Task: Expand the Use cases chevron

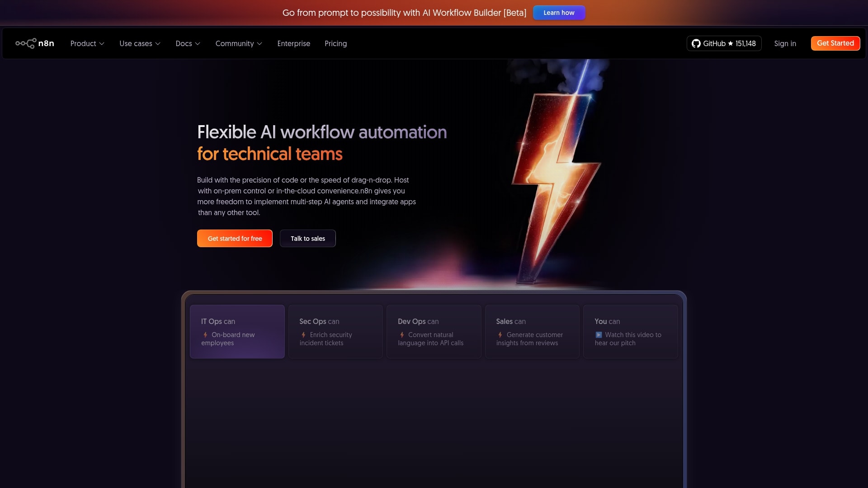Action: 158,44
